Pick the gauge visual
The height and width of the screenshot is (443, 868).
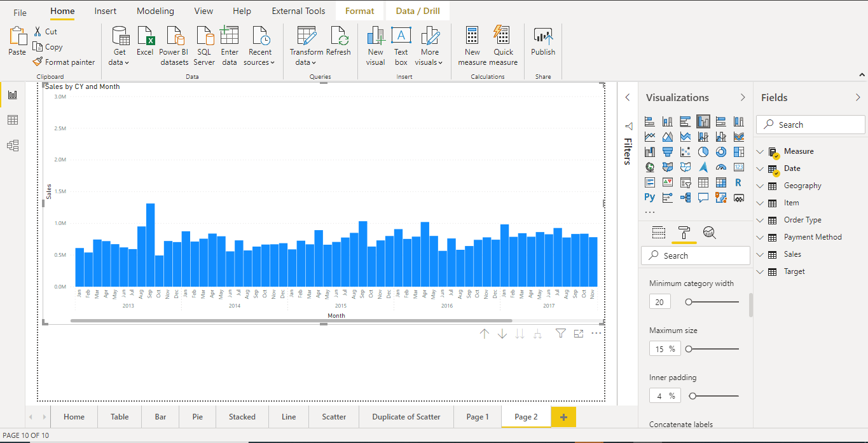click(721, 167)
